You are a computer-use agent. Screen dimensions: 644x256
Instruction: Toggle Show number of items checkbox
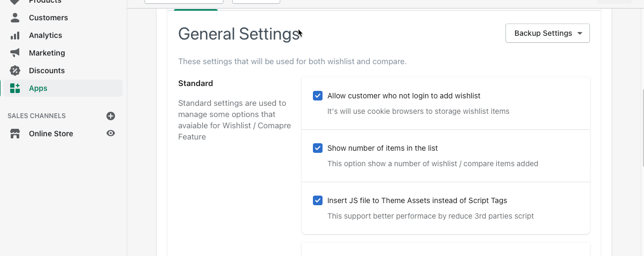pos(318,148)
